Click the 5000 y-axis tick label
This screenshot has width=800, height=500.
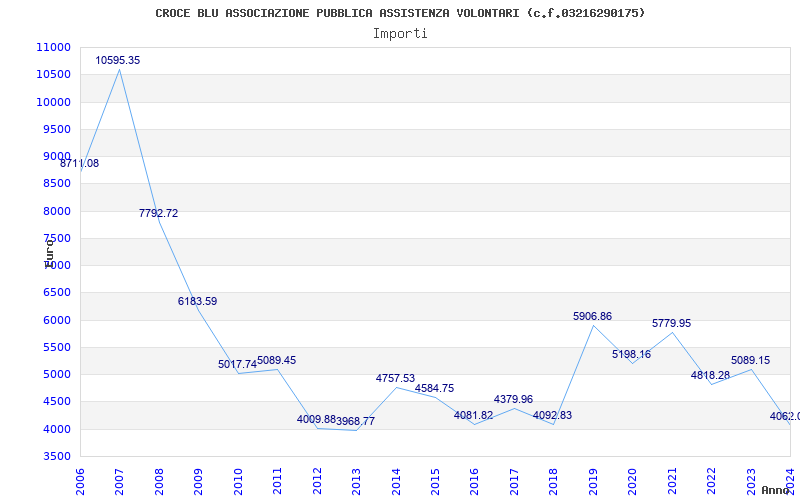pyautogui.click(x=56, y=374)
